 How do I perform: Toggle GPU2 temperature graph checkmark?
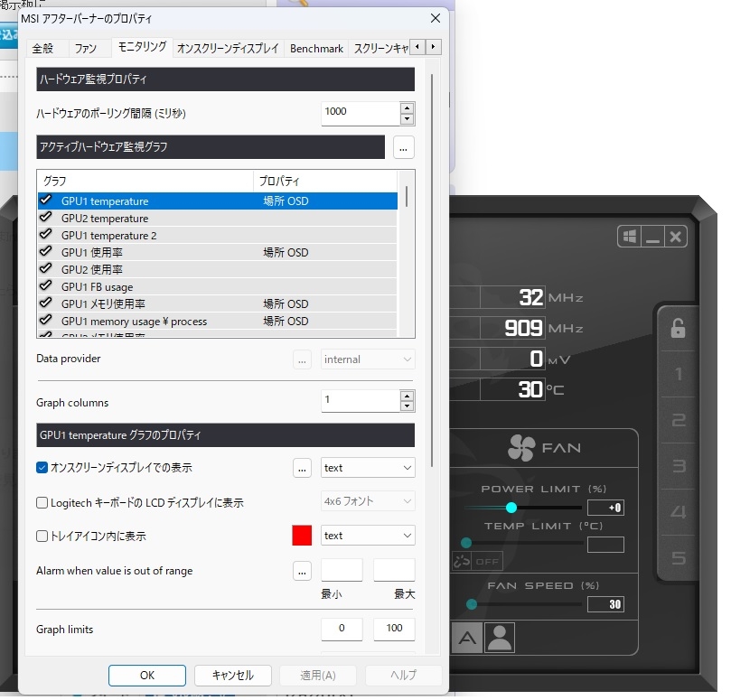pos(46,218)
